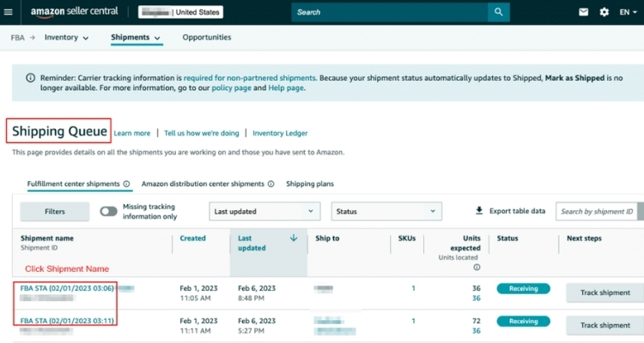Image resolution: width=644 pixels, height=343 pixels.
Task: Click the search magnifier button
Action: click(x=499, y=12)
